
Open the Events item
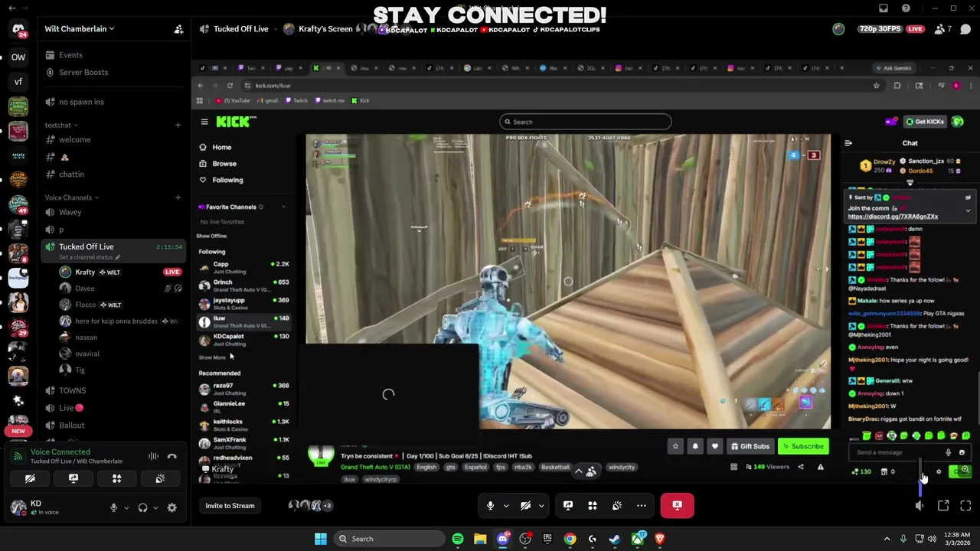click(x=70, y=55)
